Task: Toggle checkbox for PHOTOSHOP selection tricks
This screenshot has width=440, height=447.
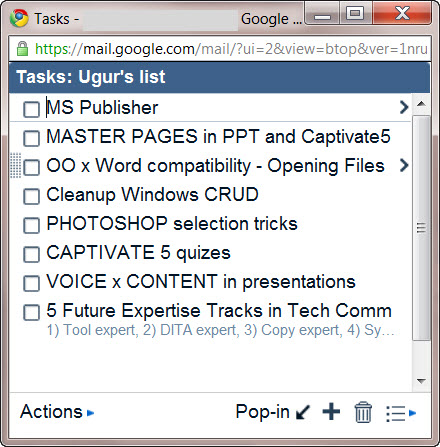Action: tap(31, 225)
